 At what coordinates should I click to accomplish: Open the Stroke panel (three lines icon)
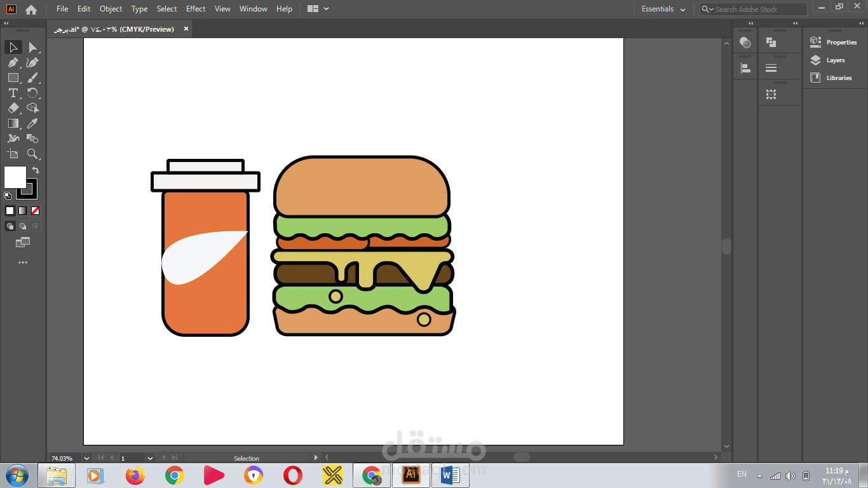(771, 68)
